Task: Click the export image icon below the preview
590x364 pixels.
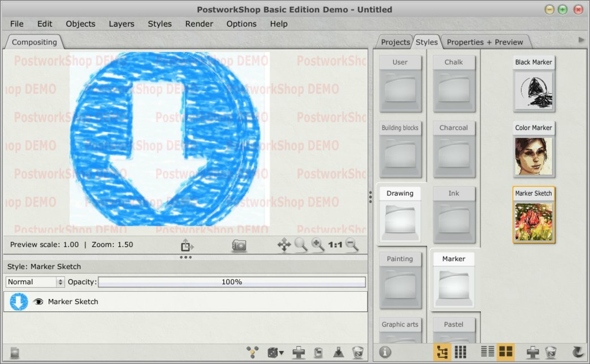Action: pos(187,246)
